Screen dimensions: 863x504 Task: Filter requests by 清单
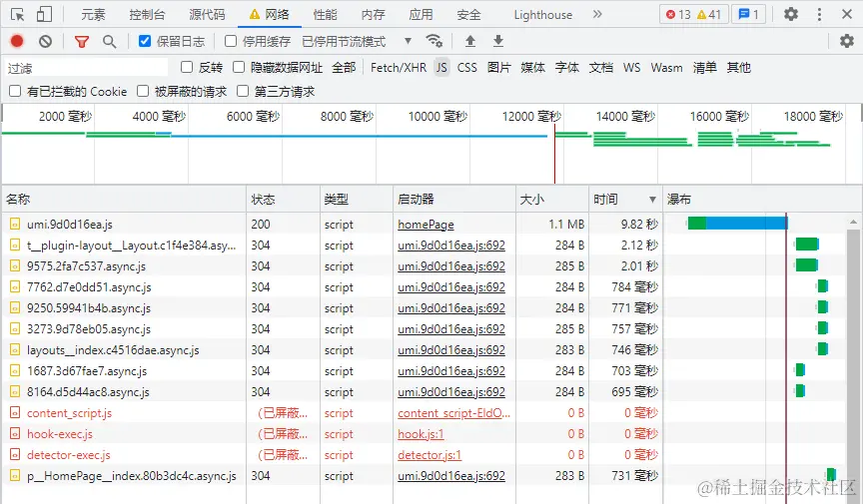(704, 68)
